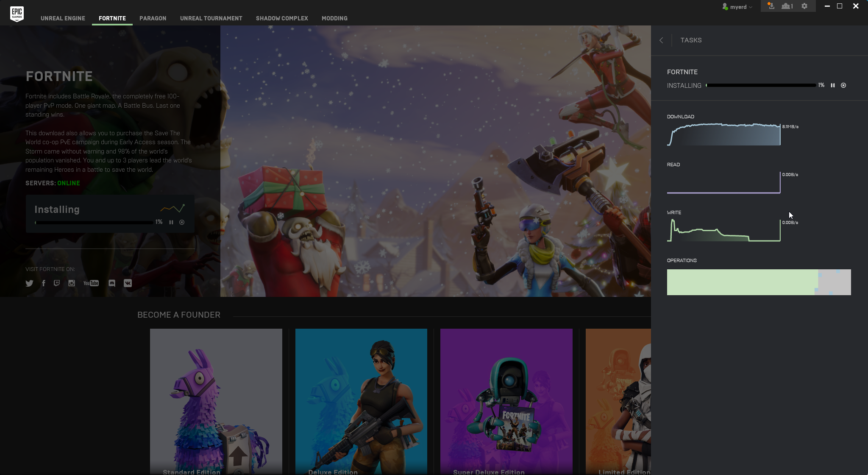The image size is (868, 475).
Task: Show the friends list icon
Action: point(787,6)
